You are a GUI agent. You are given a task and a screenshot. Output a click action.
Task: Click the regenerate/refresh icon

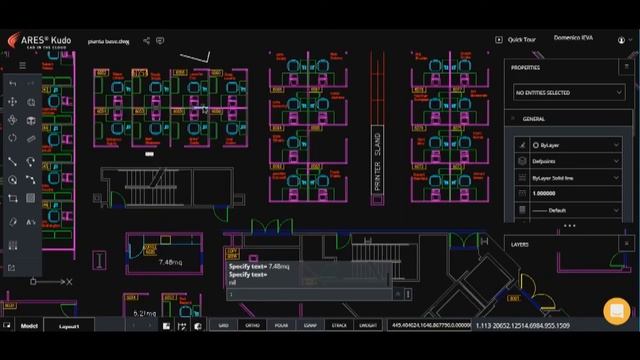click(x=13, y=138)
